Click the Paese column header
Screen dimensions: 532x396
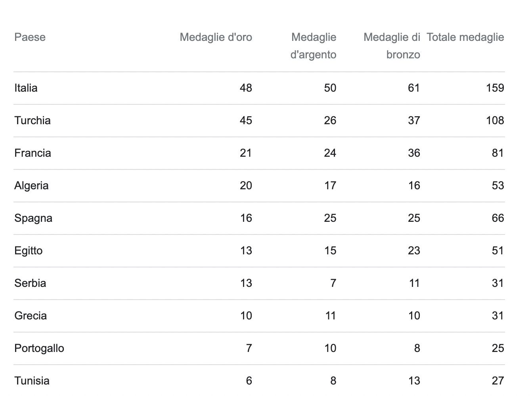click(30, 37)
